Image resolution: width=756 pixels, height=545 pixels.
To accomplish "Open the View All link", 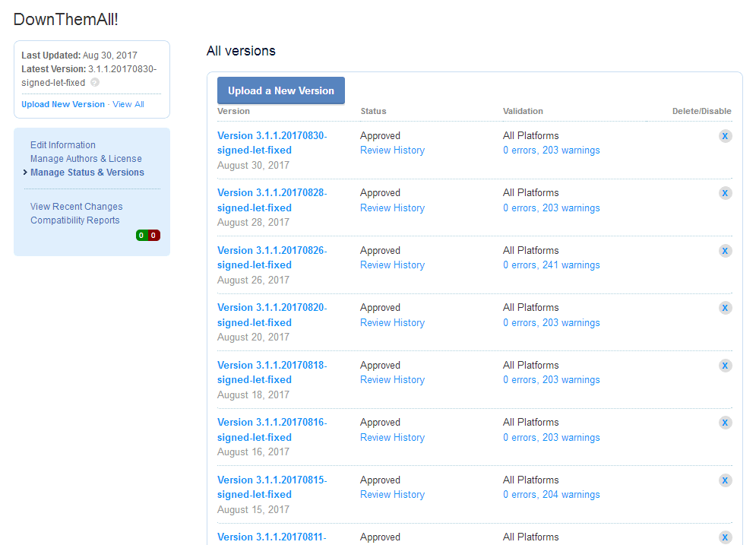I will point(128,104).
